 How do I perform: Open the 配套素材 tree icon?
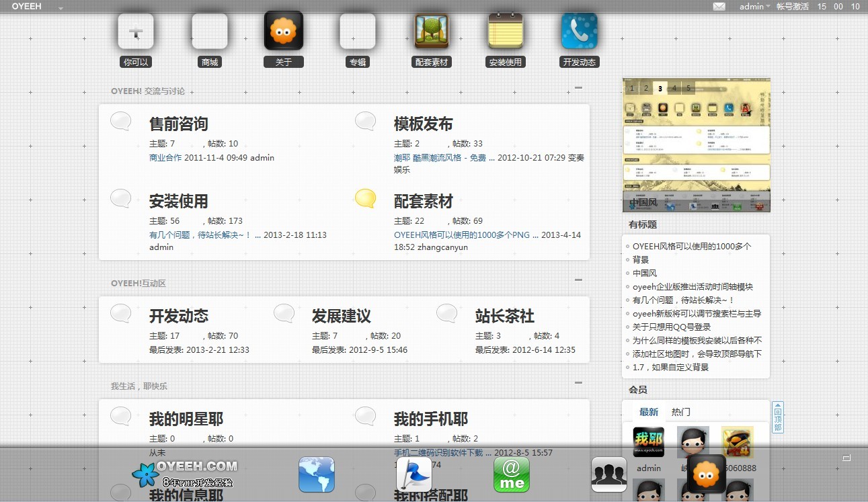tap(432, 31)
